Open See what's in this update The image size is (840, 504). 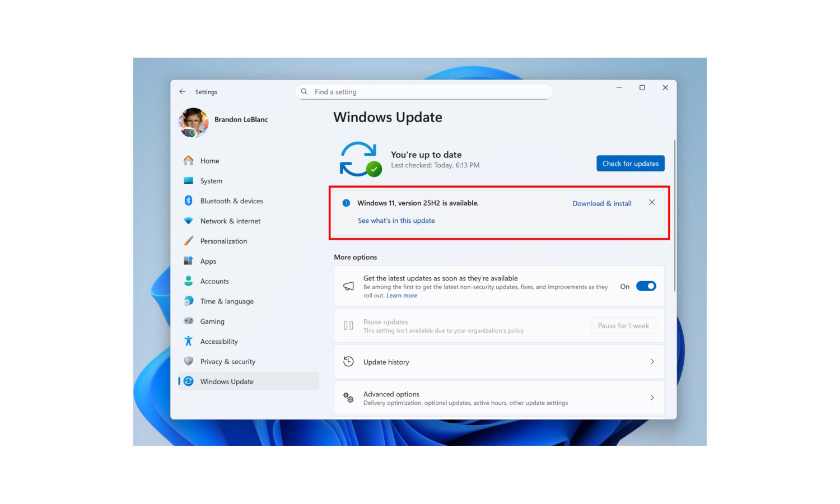(x=396, y=220)
